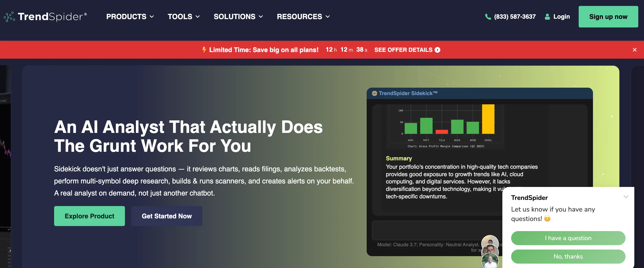Click the lightning bolt promo icon

(x=204, y=50)
